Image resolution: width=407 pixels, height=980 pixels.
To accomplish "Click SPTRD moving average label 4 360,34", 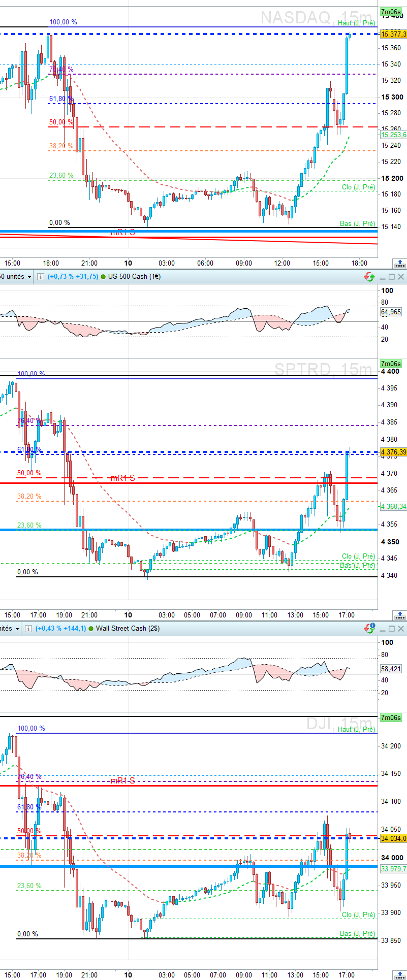I will tap(393, 506).
